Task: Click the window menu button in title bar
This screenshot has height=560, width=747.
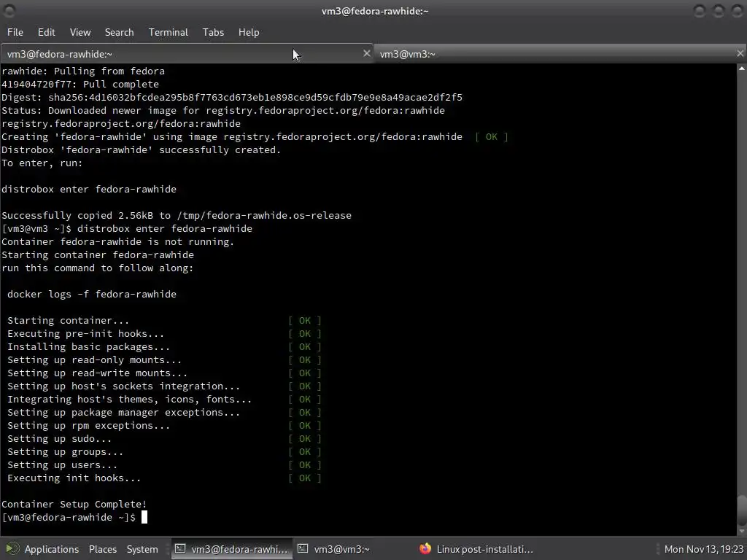Action: [9, 10]
